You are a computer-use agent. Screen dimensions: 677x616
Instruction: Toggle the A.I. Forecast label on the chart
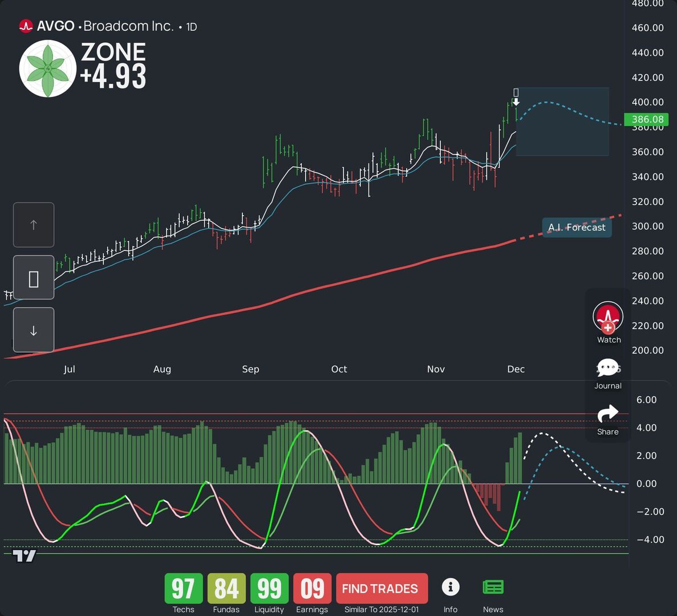click(x=577, y=227)
